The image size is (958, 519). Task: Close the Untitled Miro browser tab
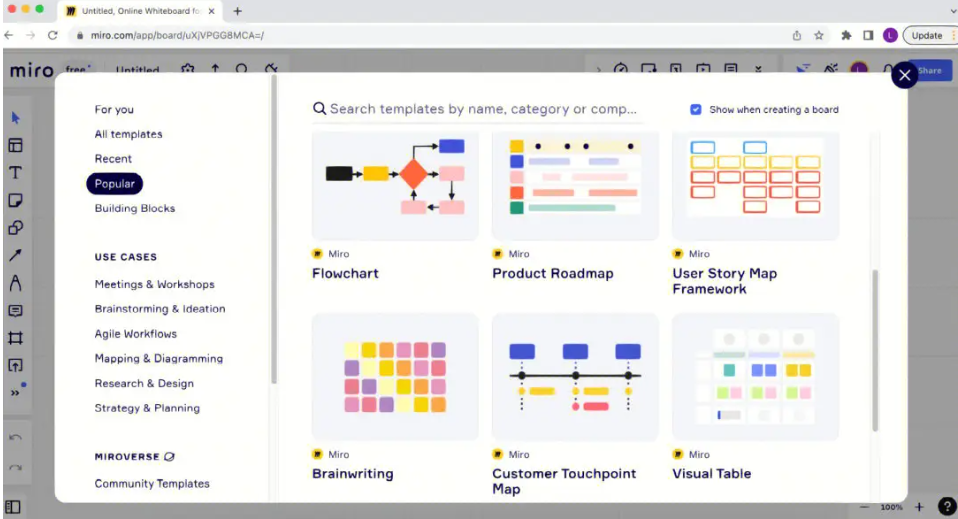tap(211, 11)
